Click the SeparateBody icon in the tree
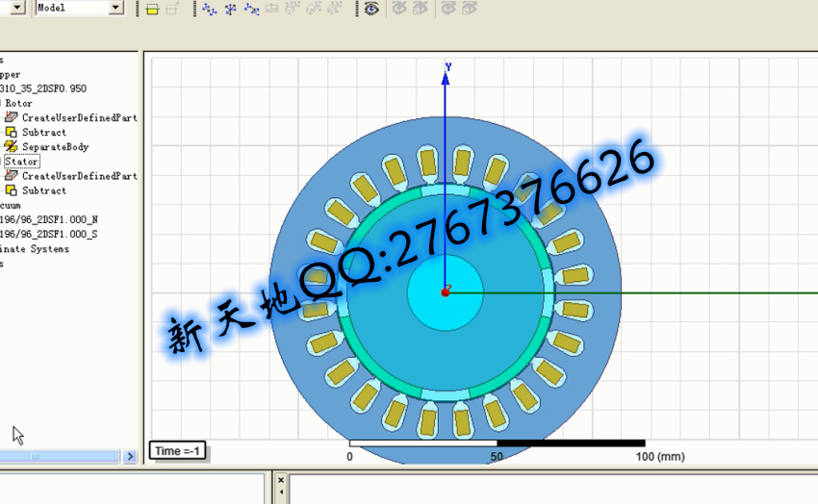Viewport: 818px width, 504px height. 12,147
